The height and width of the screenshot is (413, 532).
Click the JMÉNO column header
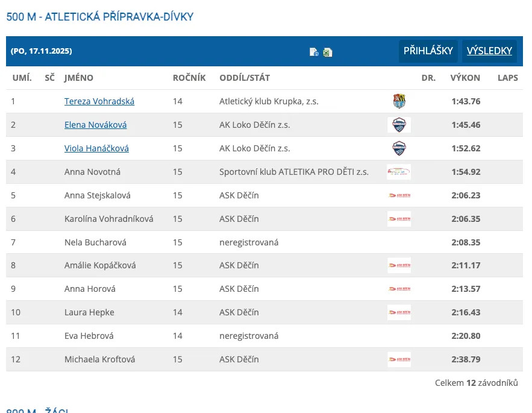pos(79,78)
